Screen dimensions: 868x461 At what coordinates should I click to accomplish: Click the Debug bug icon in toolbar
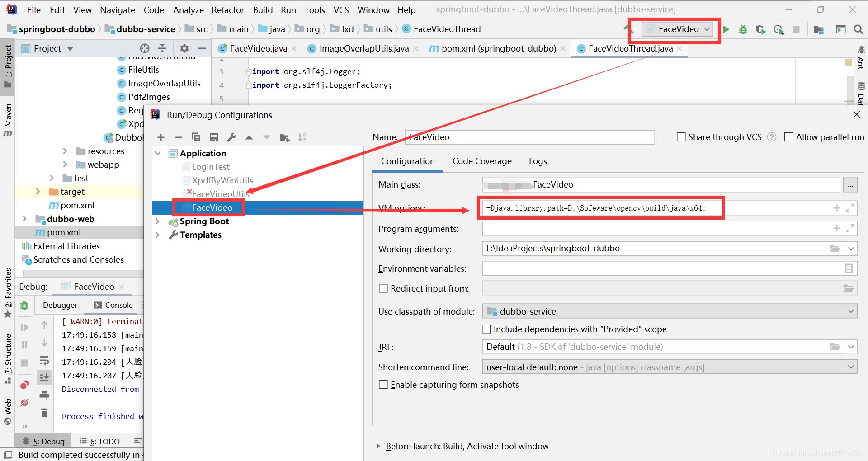[743, 29]
